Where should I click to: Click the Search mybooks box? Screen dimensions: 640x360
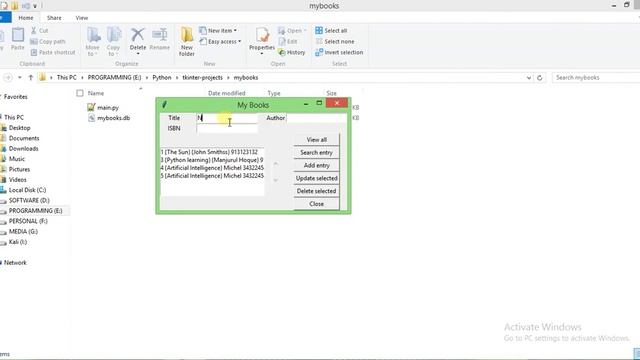596,78
